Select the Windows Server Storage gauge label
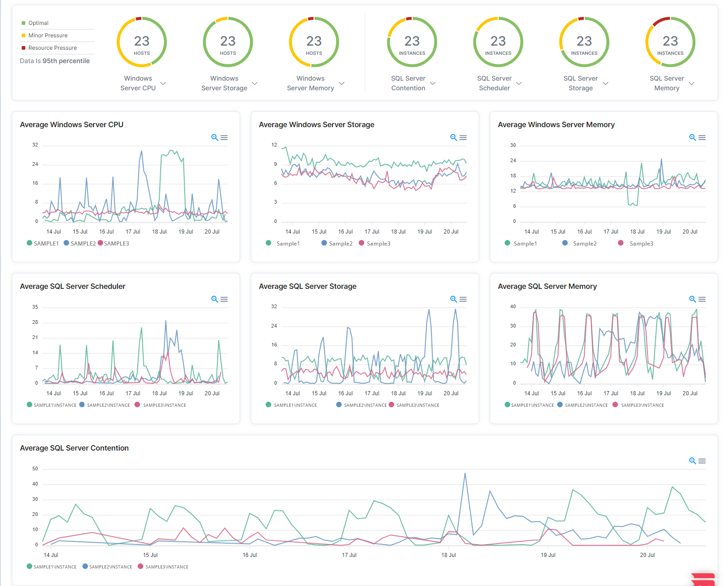This screenshot has height=586, width=728. (x=224, y=83)
